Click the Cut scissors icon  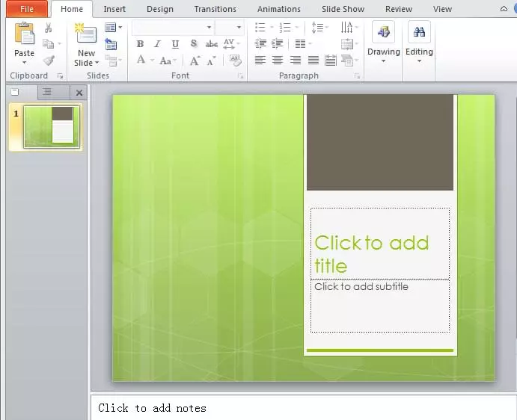[x=49, y=28]
